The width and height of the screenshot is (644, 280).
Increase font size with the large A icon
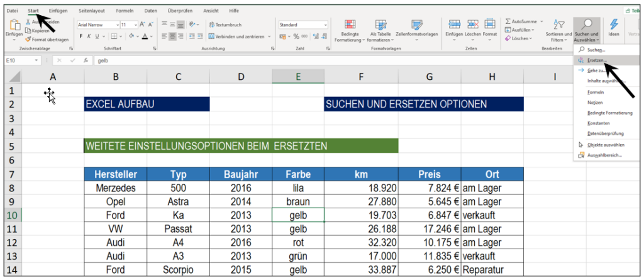pos(142,25)
